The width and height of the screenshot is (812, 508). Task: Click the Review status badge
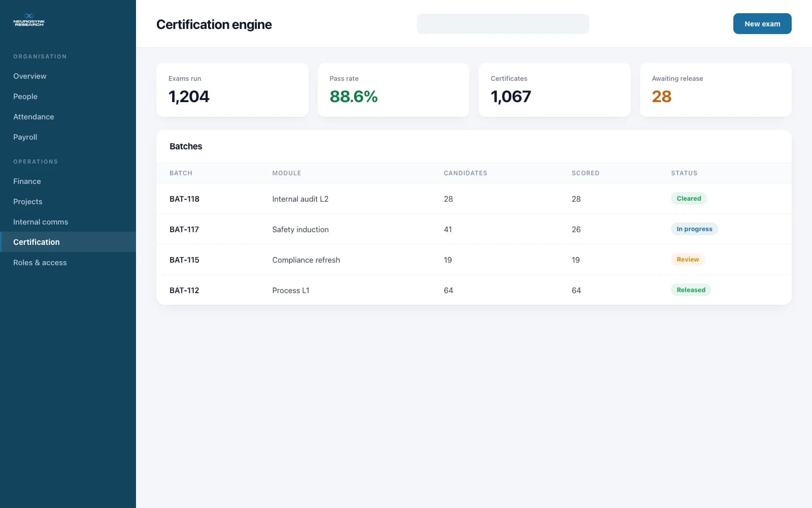coord(688,260)
